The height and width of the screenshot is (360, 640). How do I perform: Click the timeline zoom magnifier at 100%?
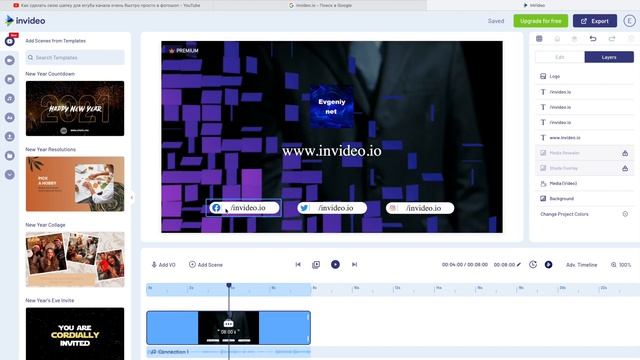[613, 265]
